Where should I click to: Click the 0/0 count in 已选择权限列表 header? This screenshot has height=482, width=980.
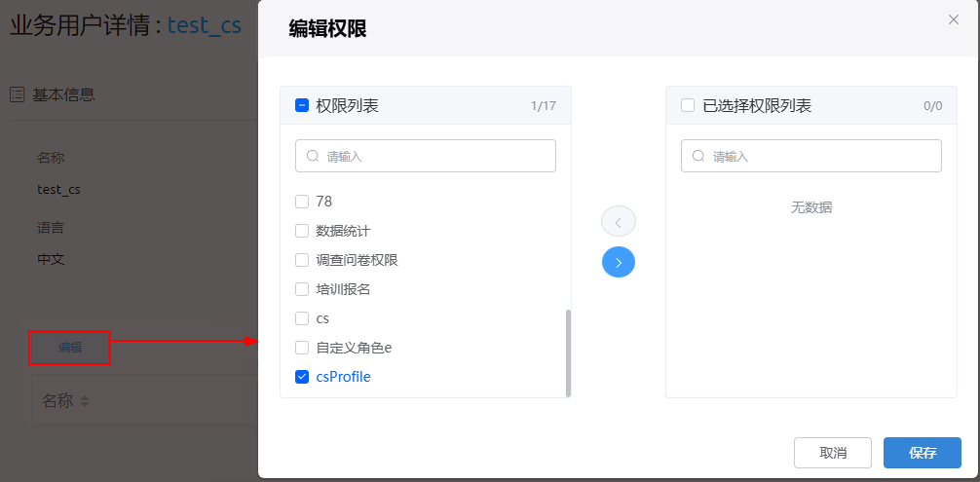pyautogui.click(x=932, y=106)
